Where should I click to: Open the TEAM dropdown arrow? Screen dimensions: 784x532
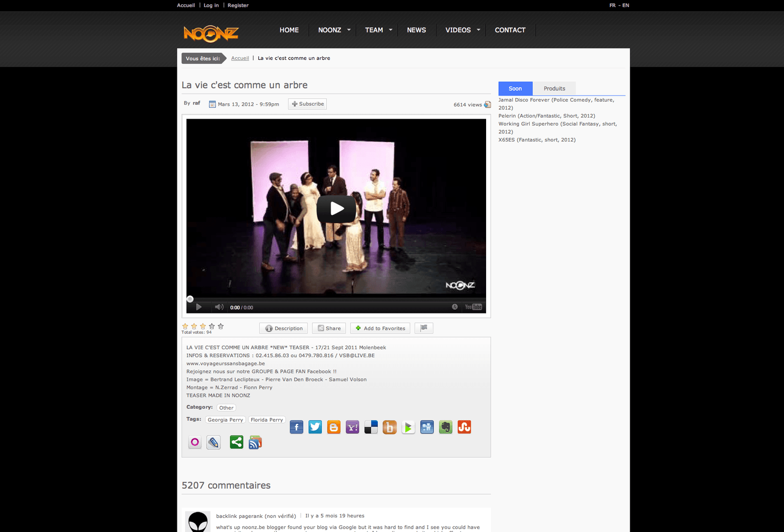click(x=391, y=30)
